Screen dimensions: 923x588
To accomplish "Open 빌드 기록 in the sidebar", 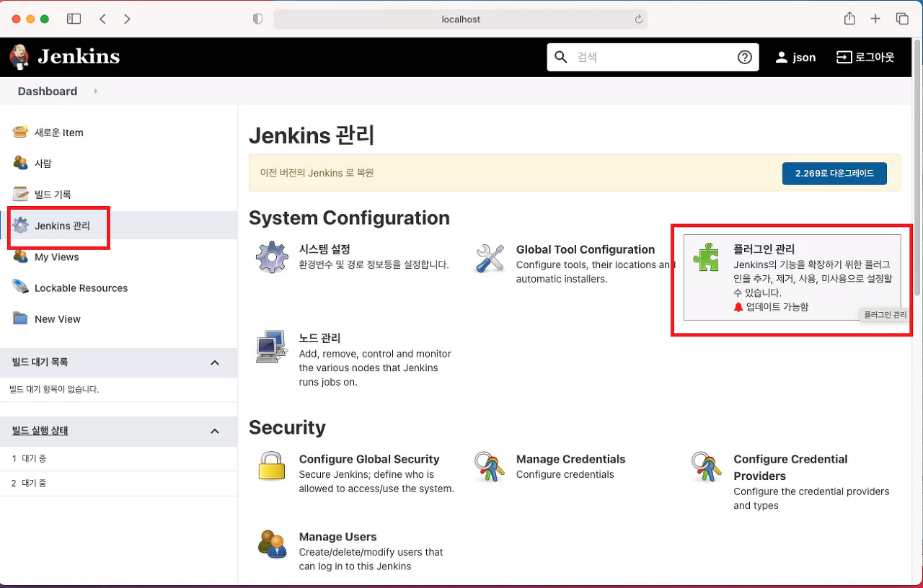I will [x=53, y=195].
